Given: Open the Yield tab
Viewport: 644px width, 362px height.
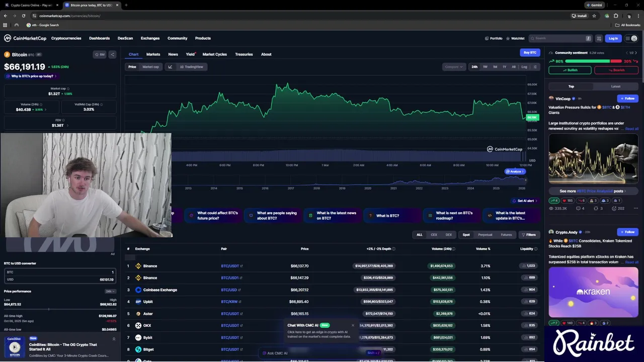Looking at the screenshot, I should click(x=190, y=54).
